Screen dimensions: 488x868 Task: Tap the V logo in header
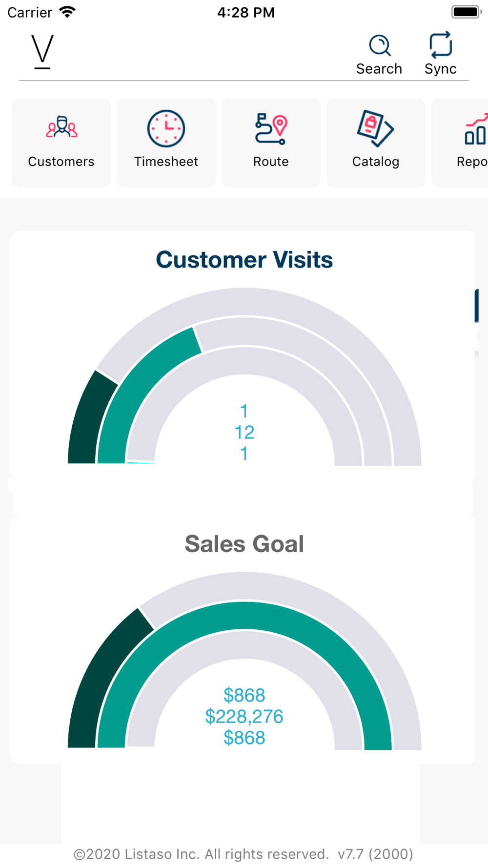tap(42, 51)
